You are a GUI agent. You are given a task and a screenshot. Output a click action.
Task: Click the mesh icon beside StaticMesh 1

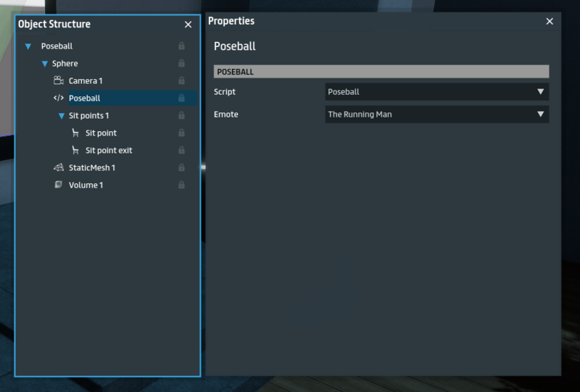coord(59,167)
